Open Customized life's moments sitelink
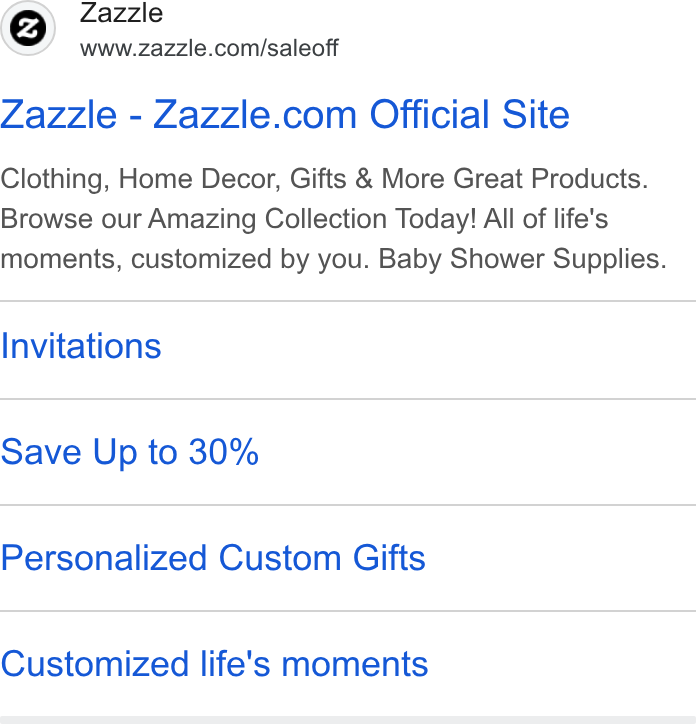Viewport: 696px width, 724px height. [x=214, y=664]
